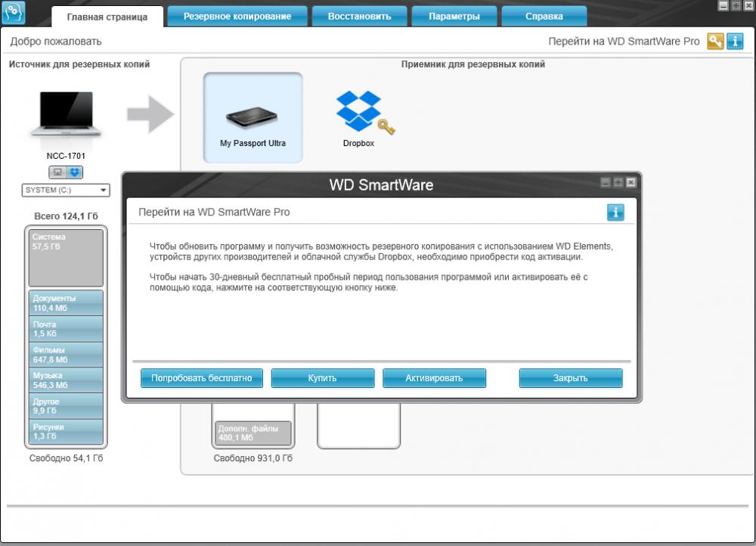The image size is (756, 546).
Task: Click the Дополн. файлы 480,1 Мб bar
Action: click(253, 433)
